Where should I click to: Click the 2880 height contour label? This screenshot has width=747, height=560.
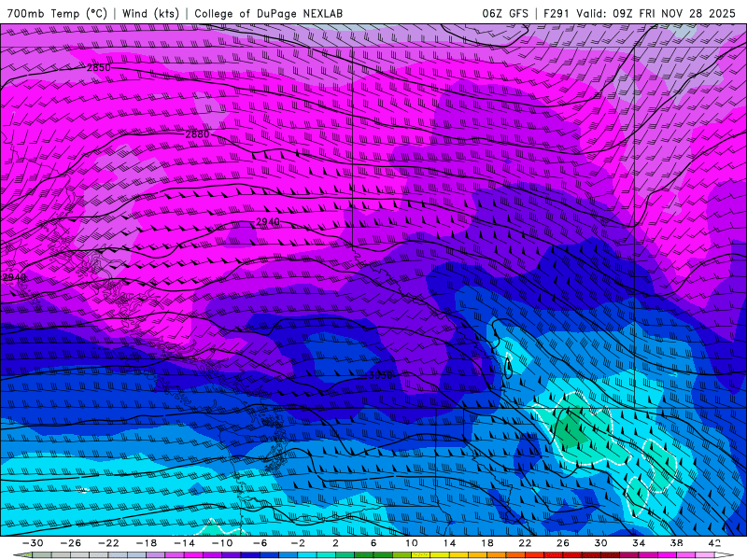[197, 134]
